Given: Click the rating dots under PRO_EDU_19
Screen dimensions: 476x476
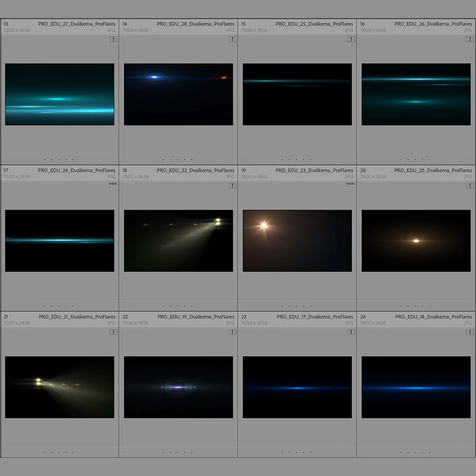Looking at the screenshot, I should pos(178,452).
